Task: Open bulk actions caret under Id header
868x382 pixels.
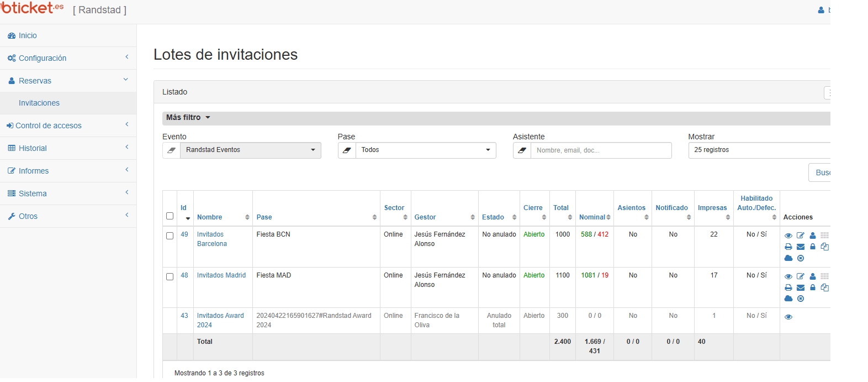Action: click(188, 218)
